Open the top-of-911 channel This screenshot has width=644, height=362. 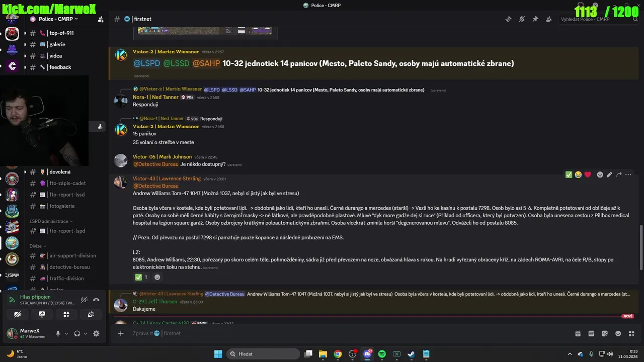(x=61, y=33)
